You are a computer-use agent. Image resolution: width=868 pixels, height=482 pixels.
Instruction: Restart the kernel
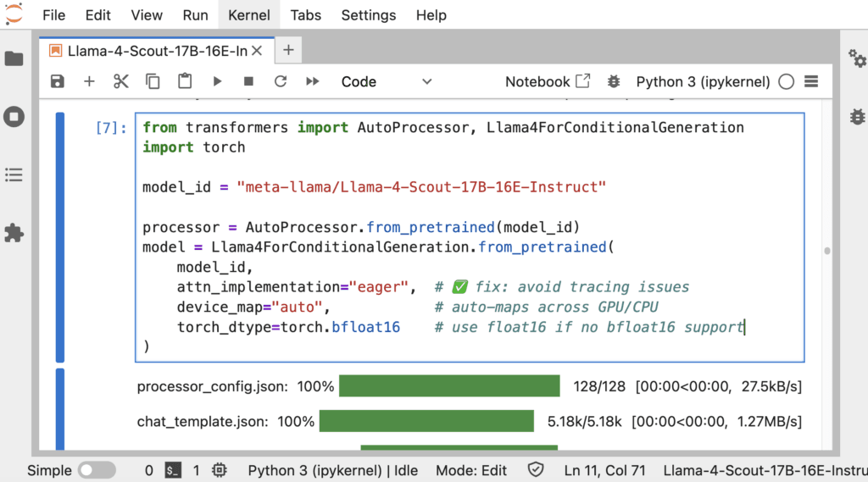281,82
